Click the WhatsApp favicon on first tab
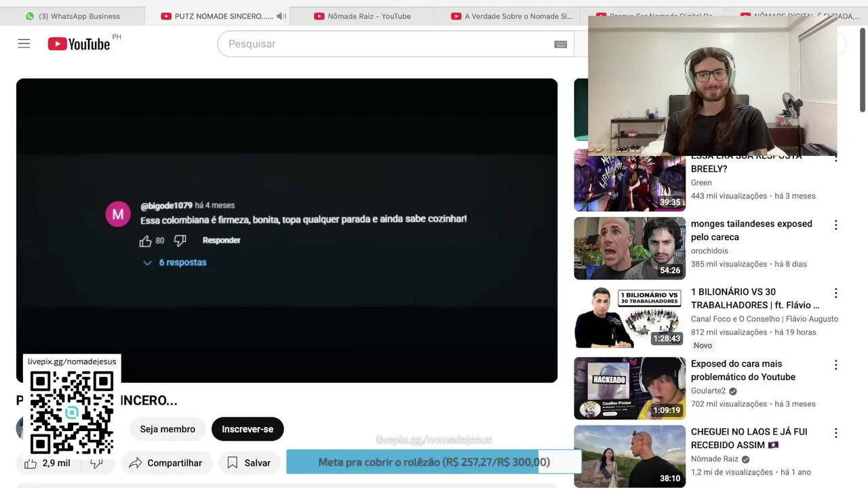Viewport: 868px width, 488px height. [30, 16]
